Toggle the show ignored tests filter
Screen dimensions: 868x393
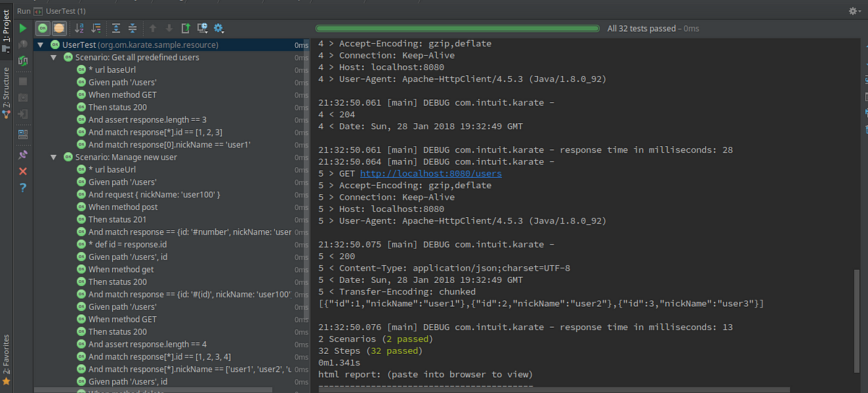click(x=59, y=28)
